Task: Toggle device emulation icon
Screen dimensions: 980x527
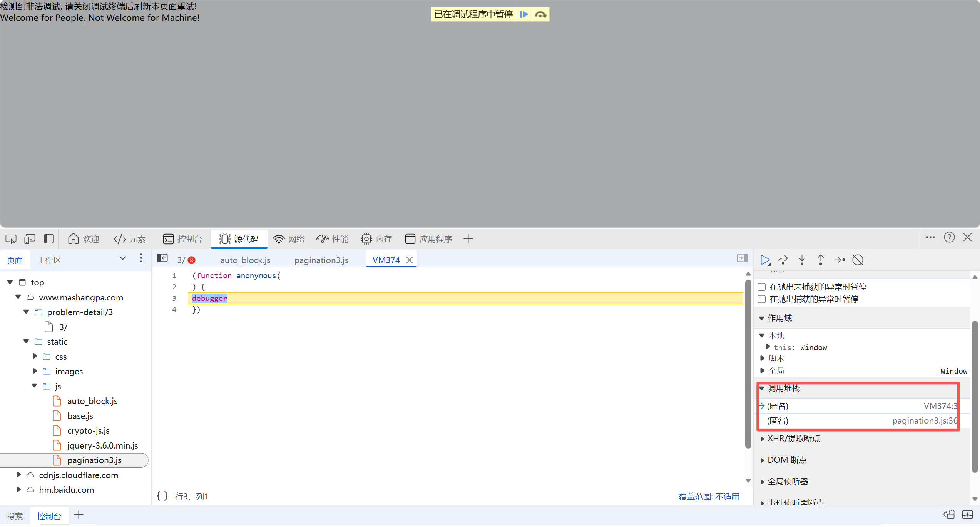Action: [30, 239]
